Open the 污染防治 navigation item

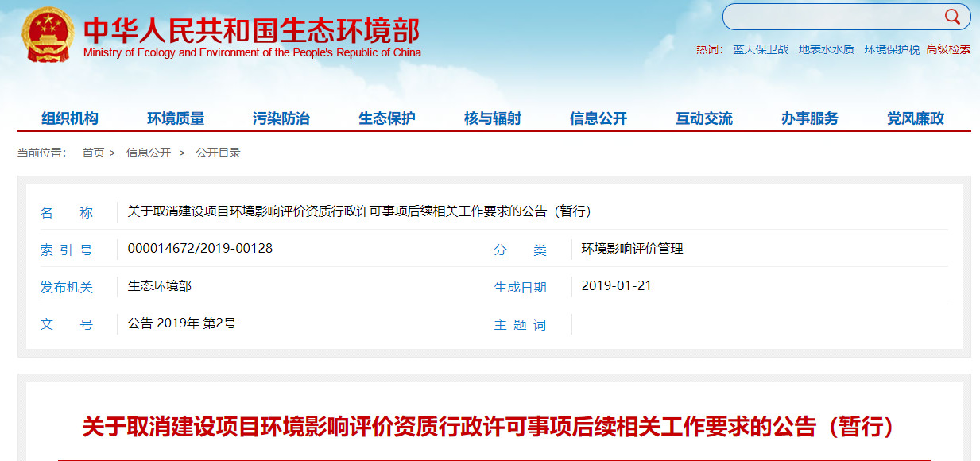[x=281, y=118]
